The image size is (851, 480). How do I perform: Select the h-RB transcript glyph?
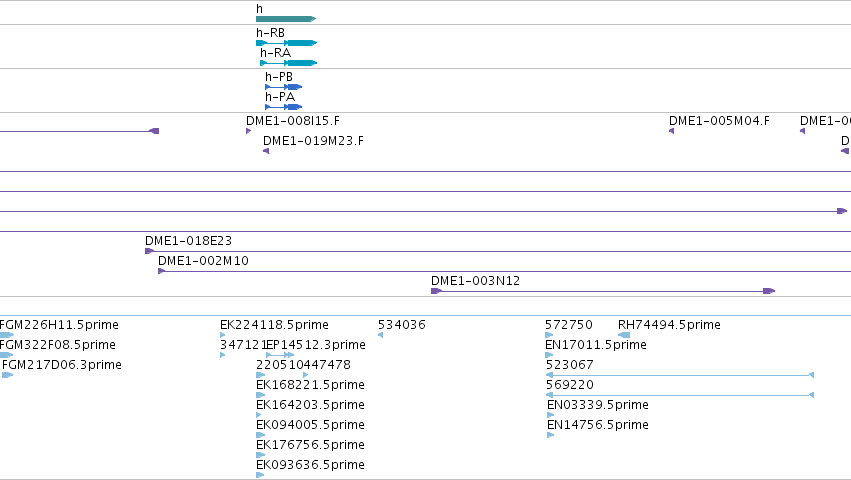click(287, 43)
